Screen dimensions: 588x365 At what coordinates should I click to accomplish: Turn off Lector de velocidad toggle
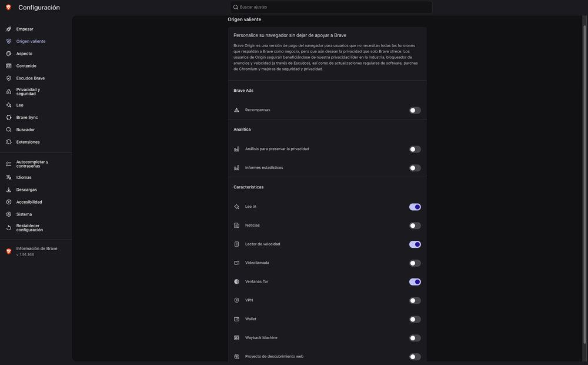point(415,244)
